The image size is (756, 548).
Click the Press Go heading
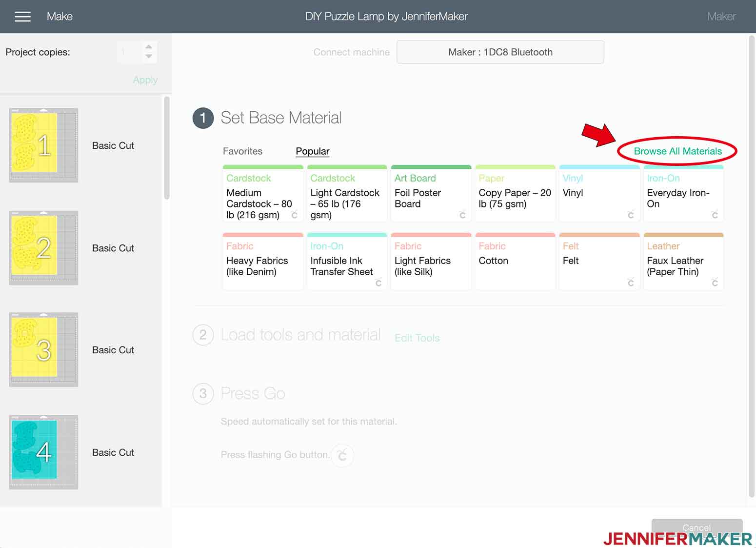[x=253, y=393]
